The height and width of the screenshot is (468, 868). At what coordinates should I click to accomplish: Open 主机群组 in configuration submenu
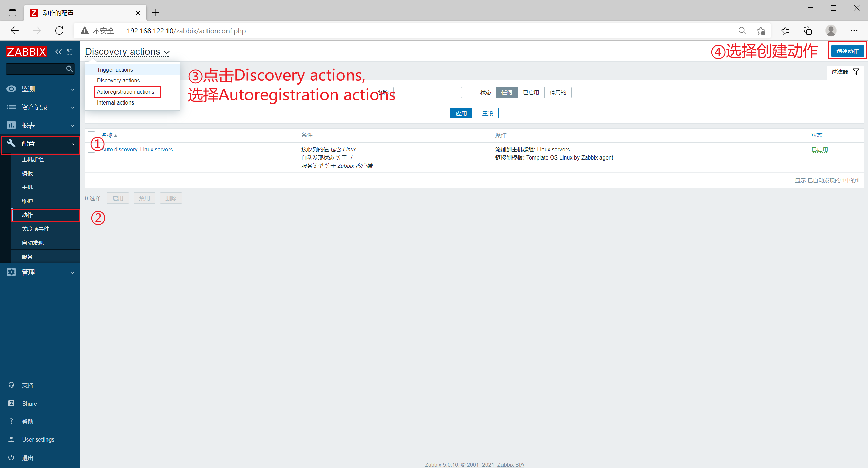[x=46, y=159]
